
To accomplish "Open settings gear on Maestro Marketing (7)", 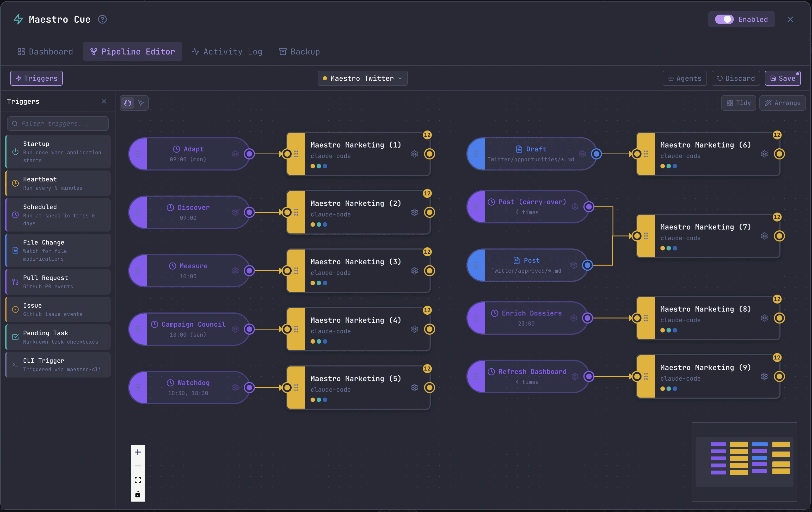I will (x=764, y=236).
